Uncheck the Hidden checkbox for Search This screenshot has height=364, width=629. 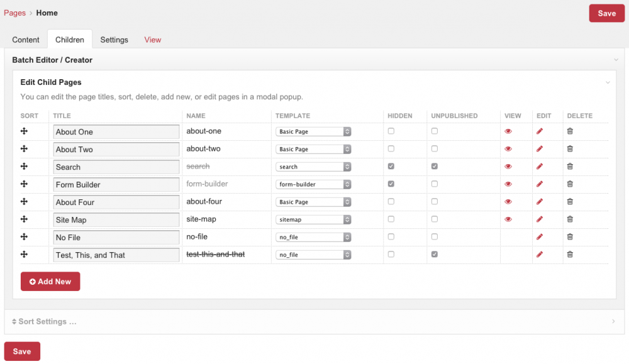391,167
